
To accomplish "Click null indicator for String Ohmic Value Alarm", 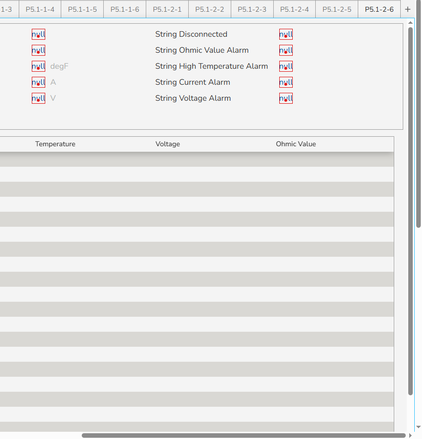I will tap(286, 50).
